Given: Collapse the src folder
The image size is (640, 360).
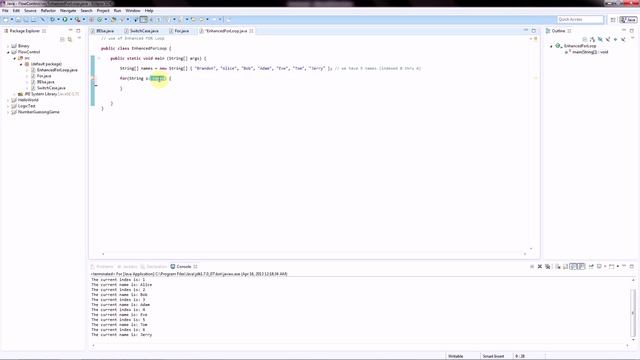Looking at the screenshot, I should point(14,58).
